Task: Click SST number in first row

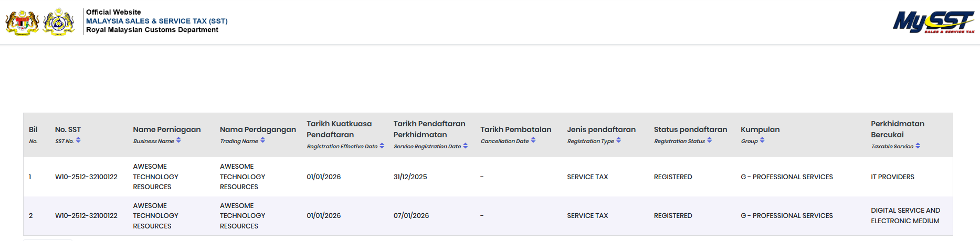Action: point(86,177)
